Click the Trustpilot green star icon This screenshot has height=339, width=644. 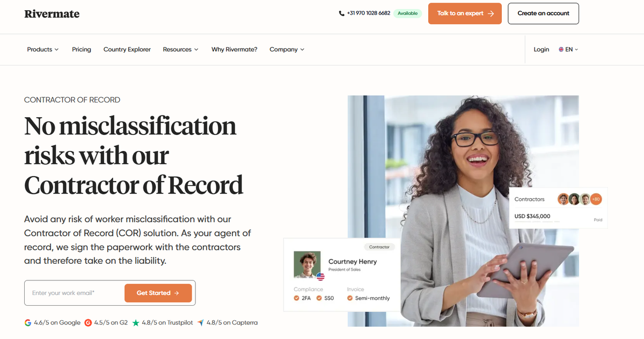tap(136, 323)
